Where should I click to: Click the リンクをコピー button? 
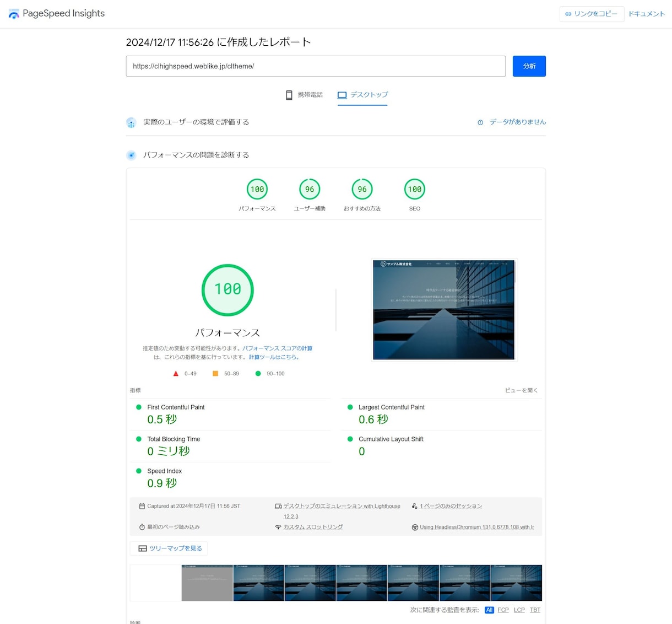tap(592, 14)
